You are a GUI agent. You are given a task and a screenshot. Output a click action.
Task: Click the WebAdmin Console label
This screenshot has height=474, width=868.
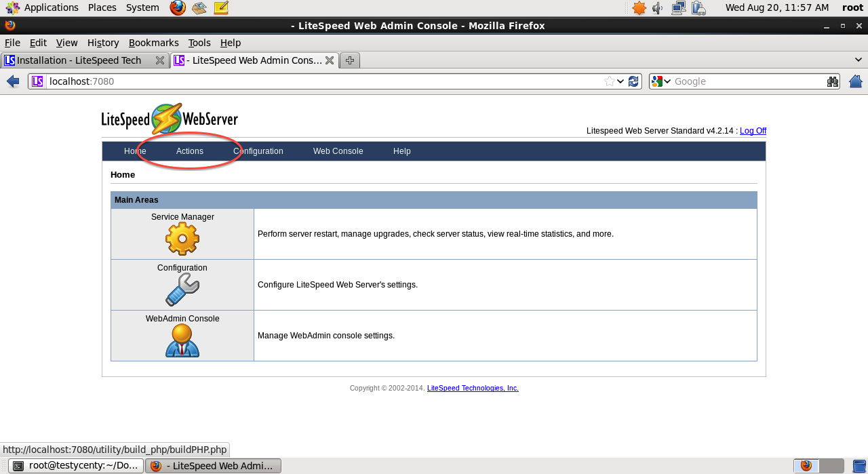pyautogui.click(x=182, y=319)
